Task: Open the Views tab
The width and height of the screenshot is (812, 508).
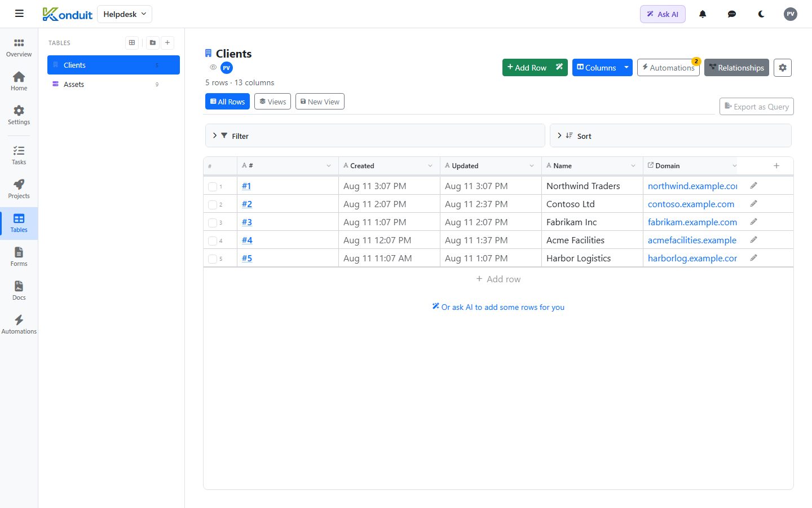Action: 272,102
